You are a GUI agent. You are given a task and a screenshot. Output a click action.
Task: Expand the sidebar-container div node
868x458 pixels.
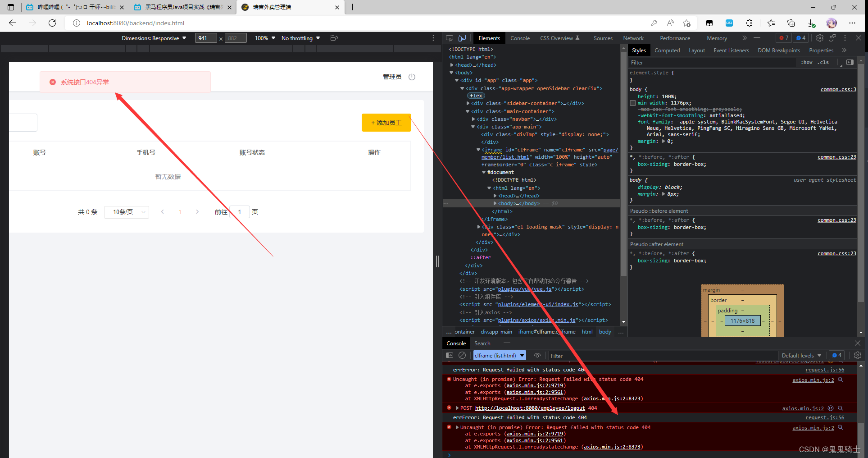click(x=468, y=103)
